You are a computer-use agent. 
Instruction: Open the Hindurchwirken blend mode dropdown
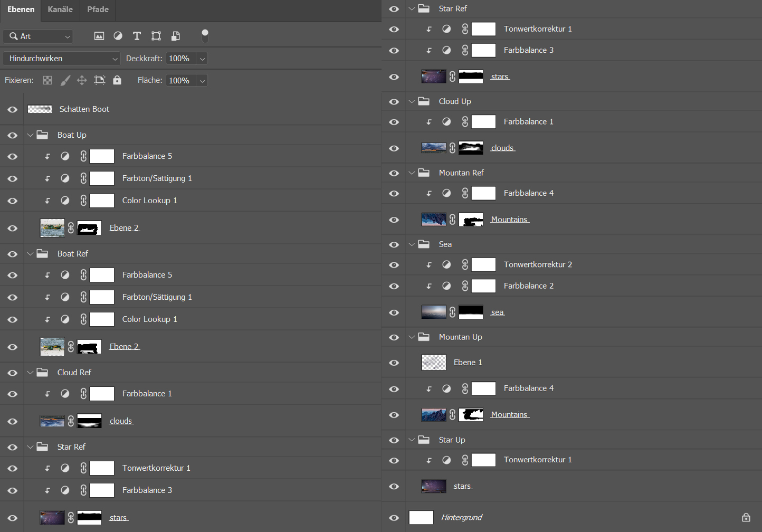point(62,59)
